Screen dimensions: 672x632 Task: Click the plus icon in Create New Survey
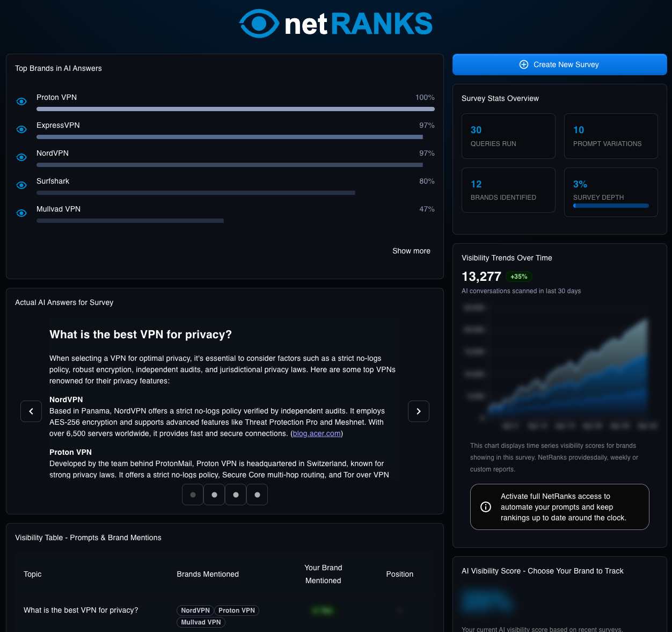pyautogui.click(x=524, y=64)
